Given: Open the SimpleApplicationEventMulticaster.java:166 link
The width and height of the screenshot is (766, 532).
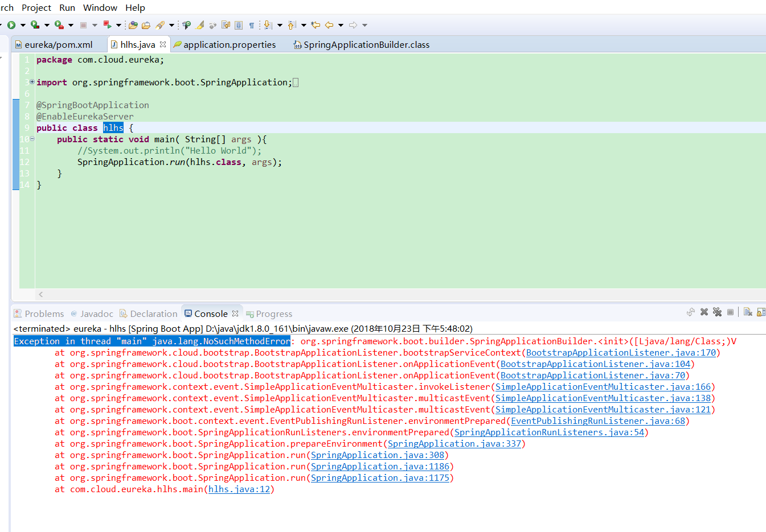Looking at the screenshot, I should [603, 387].
